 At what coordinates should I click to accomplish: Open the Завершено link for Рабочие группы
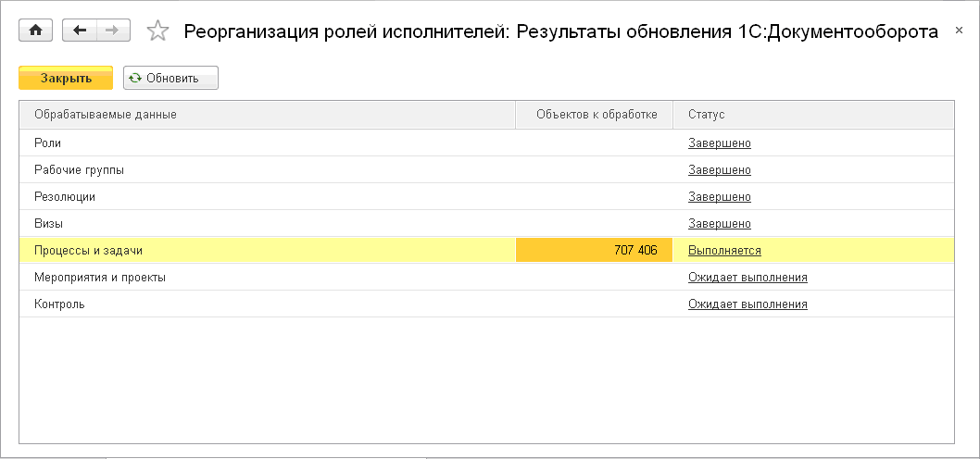point(719,170)
